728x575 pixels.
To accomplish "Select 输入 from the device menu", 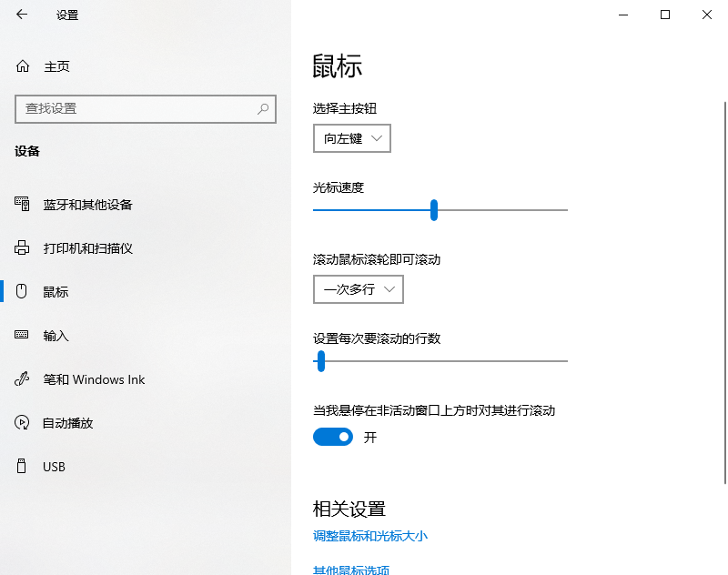I will tap(55, 335).
